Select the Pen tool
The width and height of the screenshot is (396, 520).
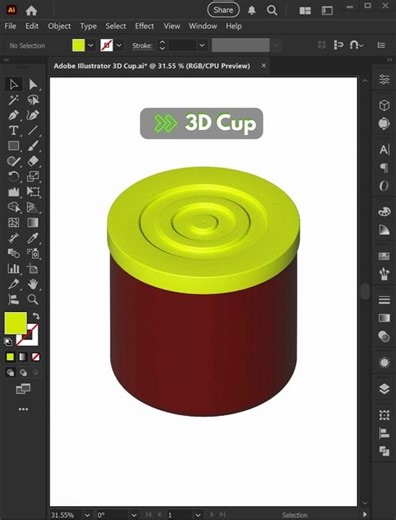(x=13, y=115)
